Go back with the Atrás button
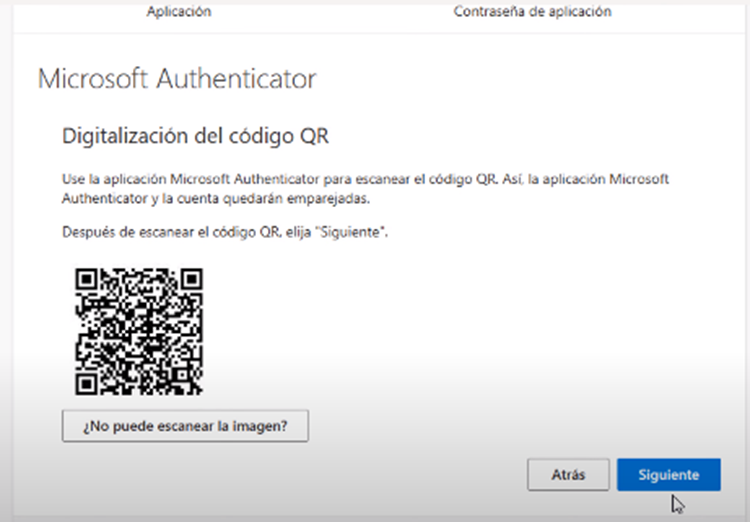Screen dimensions: 750x522 pyautogui.click(x=568, y=475)
